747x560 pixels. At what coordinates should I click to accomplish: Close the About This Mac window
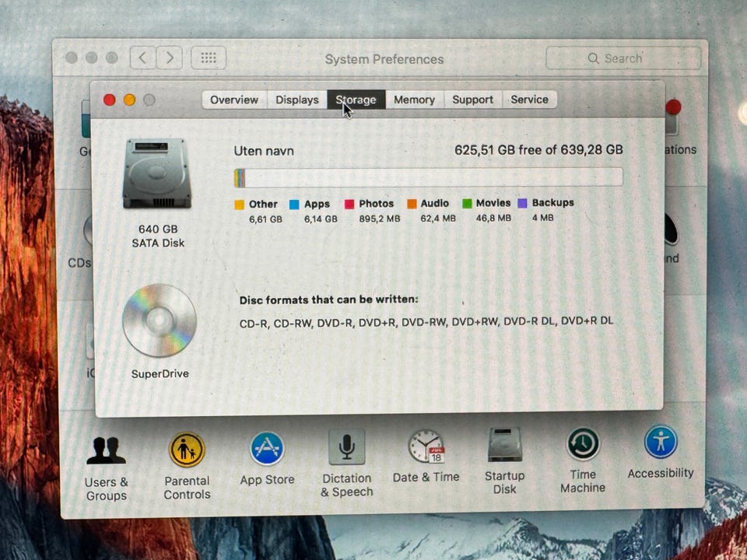110,100
